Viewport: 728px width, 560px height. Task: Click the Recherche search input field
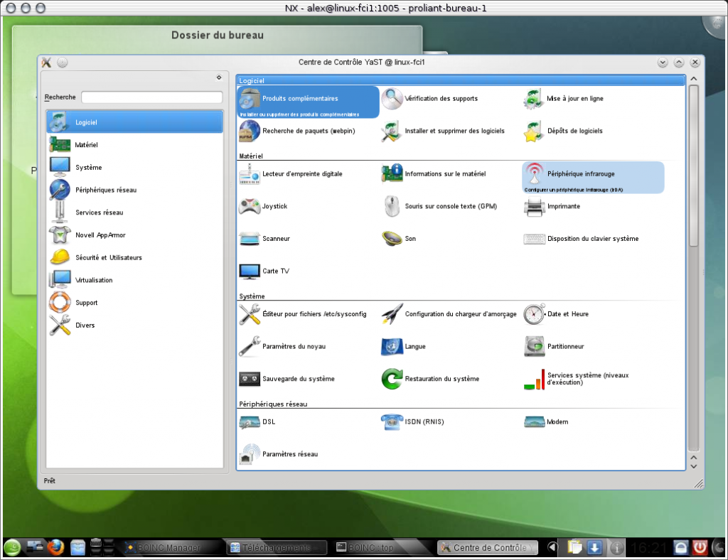151,97
